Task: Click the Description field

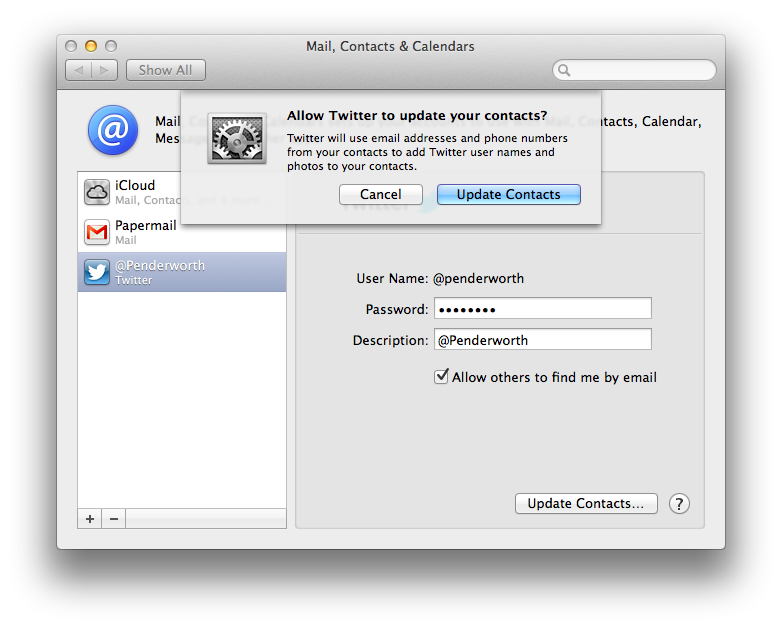Action: tap(543, 339)
